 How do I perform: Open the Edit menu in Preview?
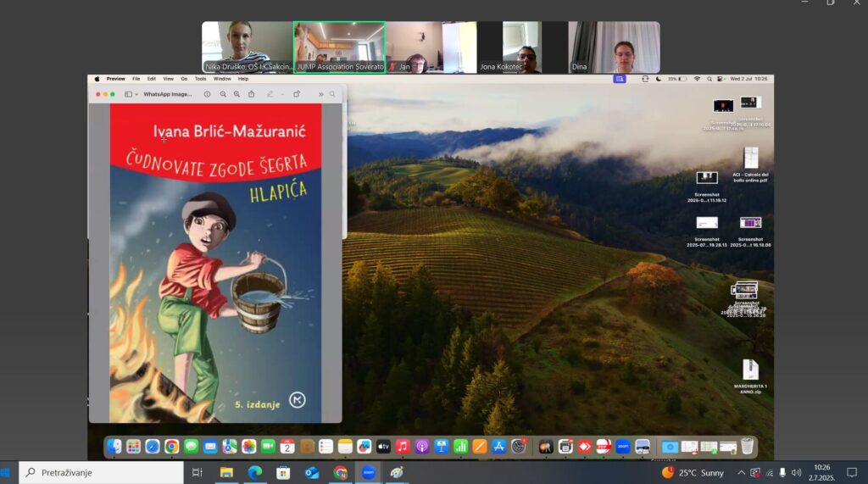(152, 79)
